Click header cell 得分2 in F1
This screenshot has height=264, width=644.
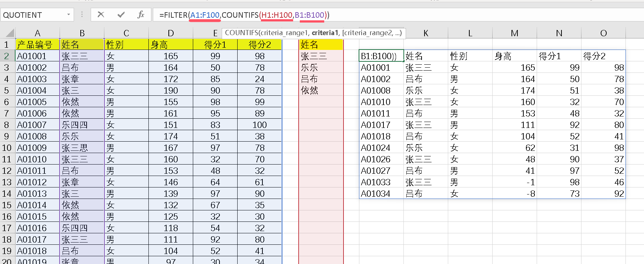[x=259, y=44]
